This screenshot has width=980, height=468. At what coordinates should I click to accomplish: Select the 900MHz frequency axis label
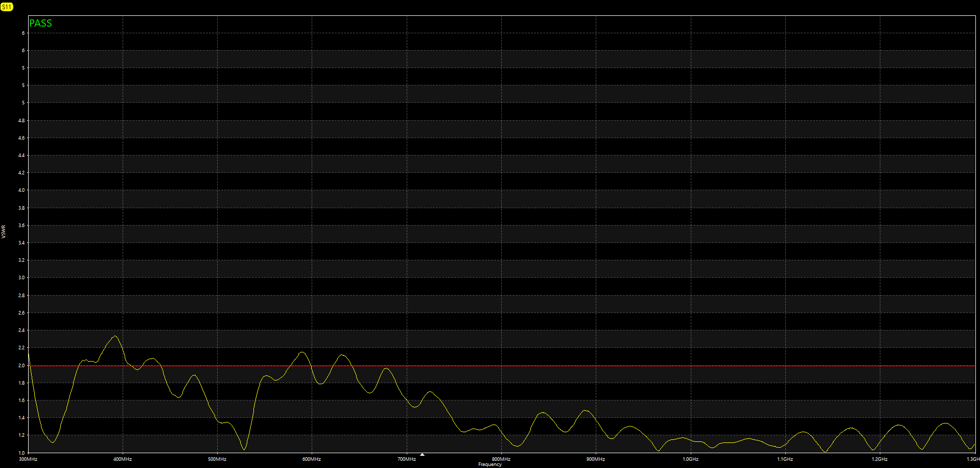click(596, 459)
